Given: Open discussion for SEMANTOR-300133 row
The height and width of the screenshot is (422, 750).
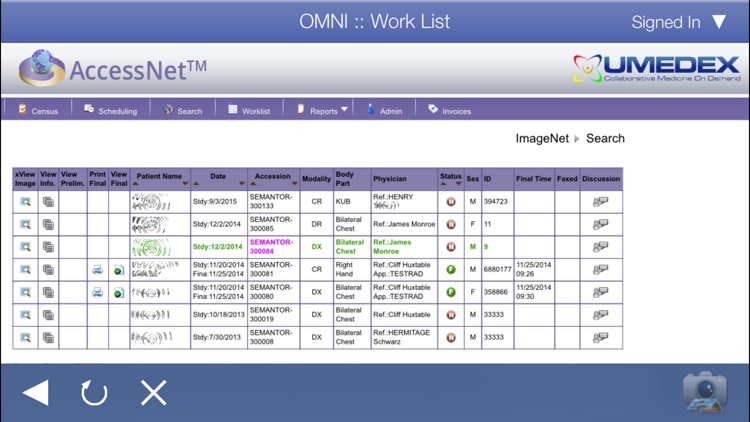Looking at the screenshot, I should tap(601, 202).
